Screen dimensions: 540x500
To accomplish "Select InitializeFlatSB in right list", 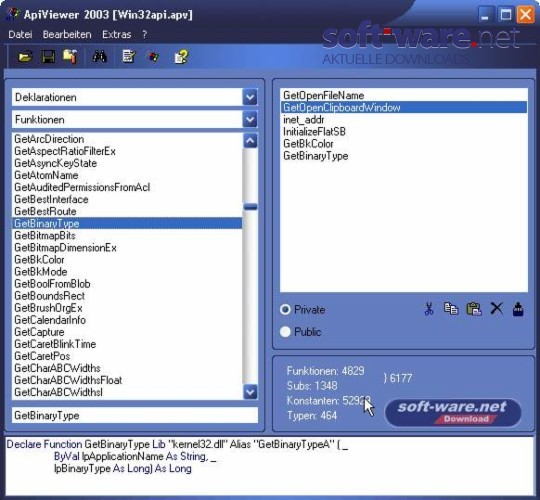I will click(x=404, y=132).
